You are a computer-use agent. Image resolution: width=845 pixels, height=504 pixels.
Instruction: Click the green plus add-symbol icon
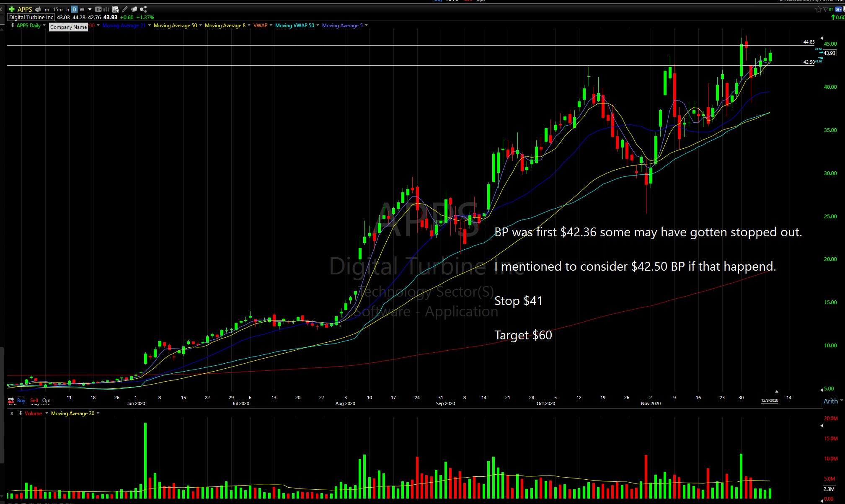click(x=12, y=9)
